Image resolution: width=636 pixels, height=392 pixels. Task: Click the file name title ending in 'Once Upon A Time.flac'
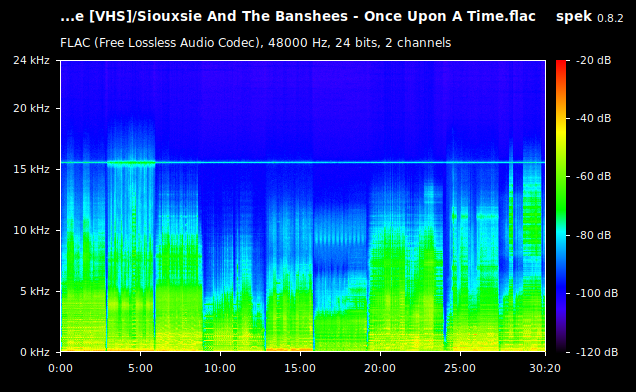pyautogui.click(x=298, y=17)
